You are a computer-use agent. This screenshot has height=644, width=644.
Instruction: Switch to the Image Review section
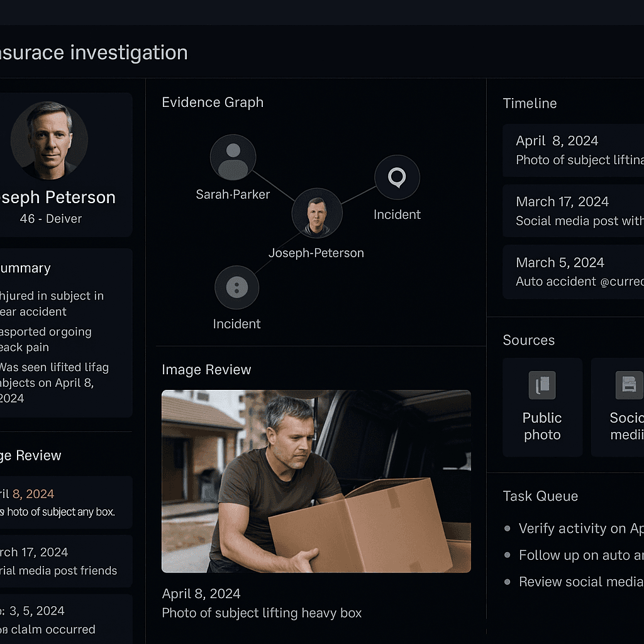206,370
